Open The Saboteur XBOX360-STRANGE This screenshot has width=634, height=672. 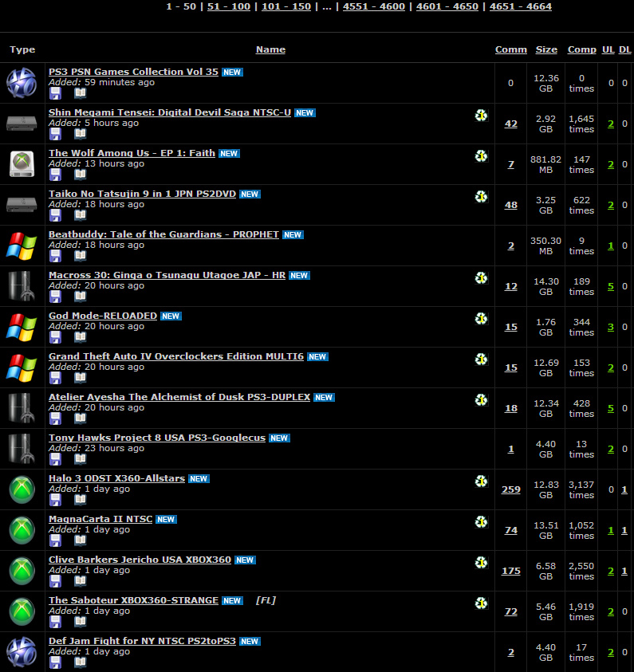133,600
